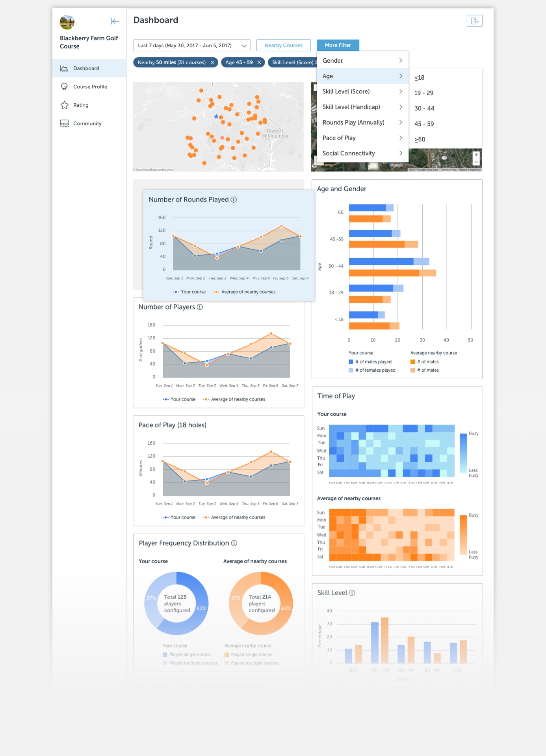546x756 pixels.
Task: Open the Last 7 days date dropdown
Action: pos(192,45)
